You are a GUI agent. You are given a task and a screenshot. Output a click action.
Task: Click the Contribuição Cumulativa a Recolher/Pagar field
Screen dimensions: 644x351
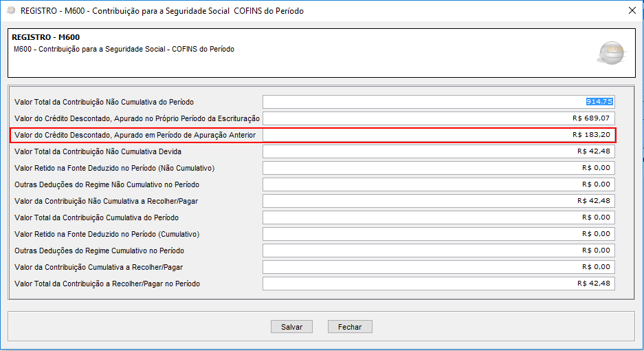pos(438,267)
